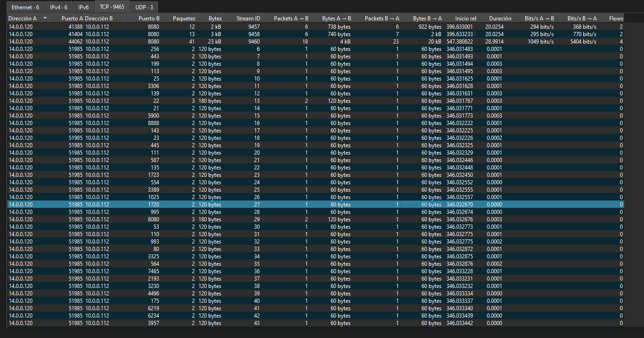This screenshot has width=644, height=338.
Task: Open the IPv4 · 6 tab
Action: 58,7
